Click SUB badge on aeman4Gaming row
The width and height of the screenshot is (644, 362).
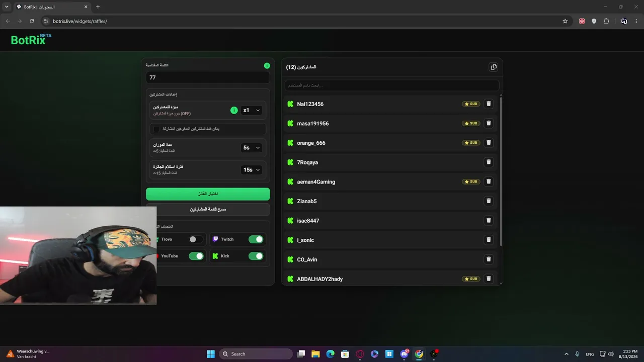point(471,182)
